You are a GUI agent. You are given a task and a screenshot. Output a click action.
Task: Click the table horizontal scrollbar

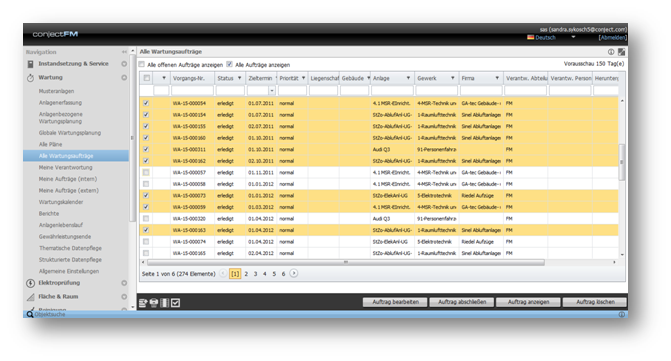pos(346,262)
